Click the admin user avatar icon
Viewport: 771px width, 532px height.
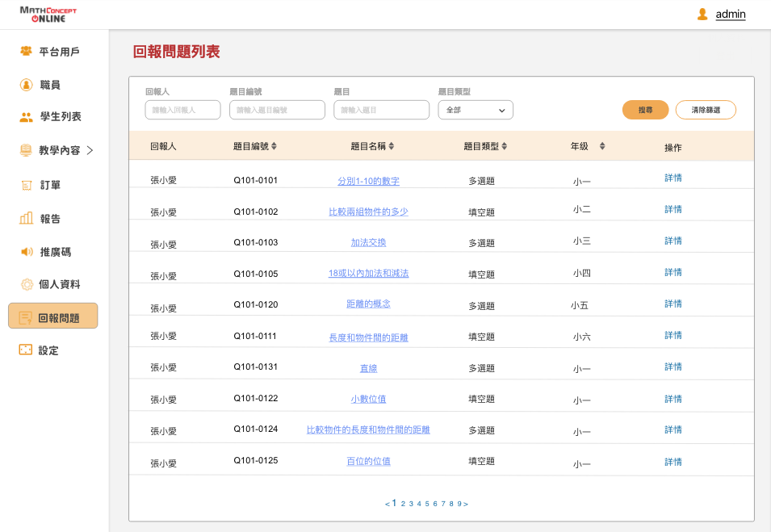[x=702, y=15]
